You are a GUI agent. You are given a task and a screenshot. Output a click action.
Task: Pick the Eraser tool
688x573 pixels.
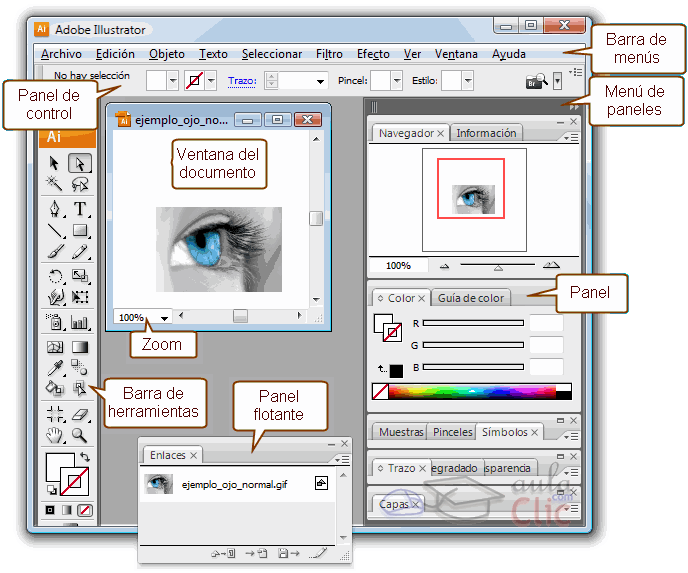point(80,414)
